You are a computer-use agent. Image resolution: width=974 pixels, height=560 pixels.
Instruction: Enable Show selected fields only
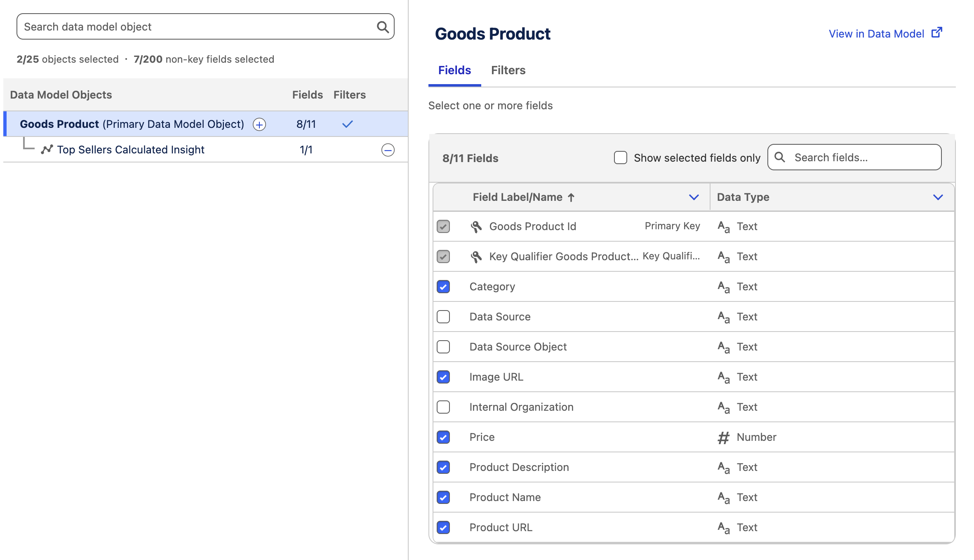pyautogui.click(x=620, y=158)
